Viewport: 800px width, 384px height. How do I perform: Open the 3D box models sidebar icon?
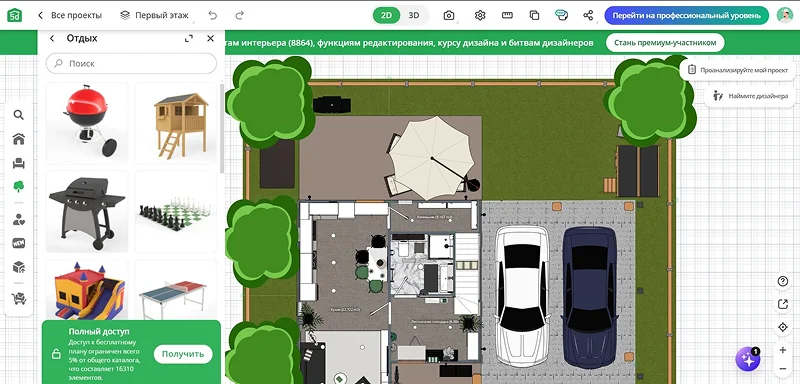coord(19,267)
